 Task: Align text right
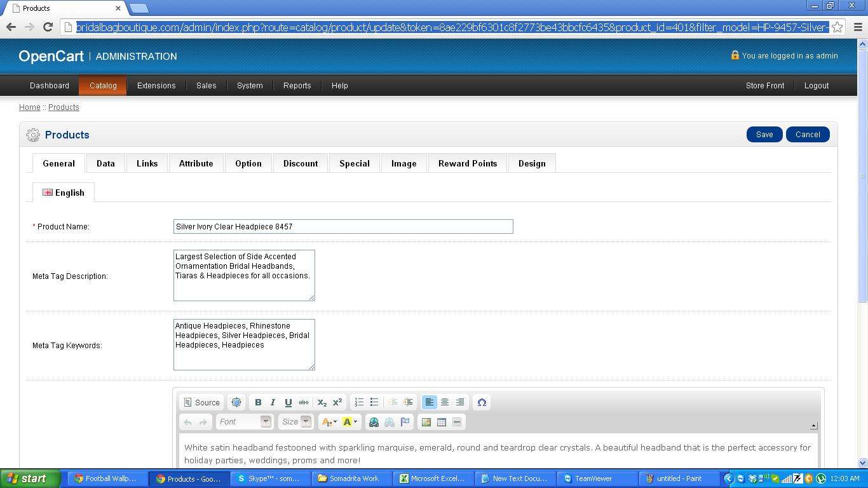pyautogui.click(x=460, y=402)
